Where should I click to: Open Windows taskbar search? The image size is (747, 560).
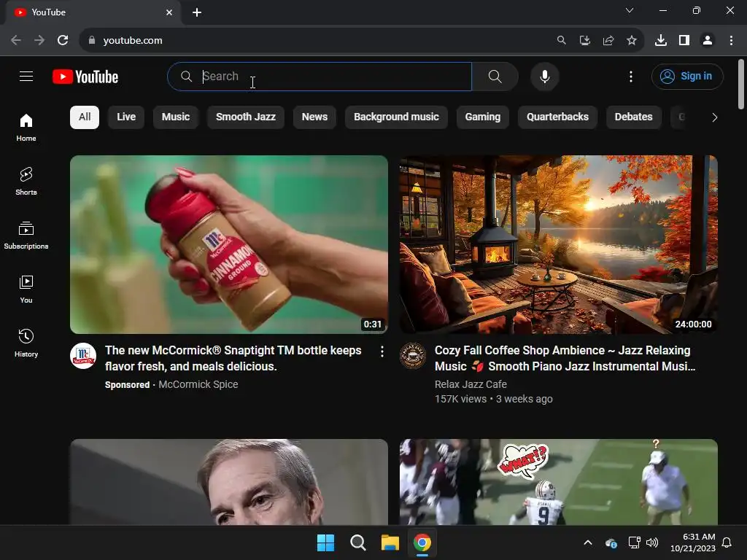tap(357, 542)
